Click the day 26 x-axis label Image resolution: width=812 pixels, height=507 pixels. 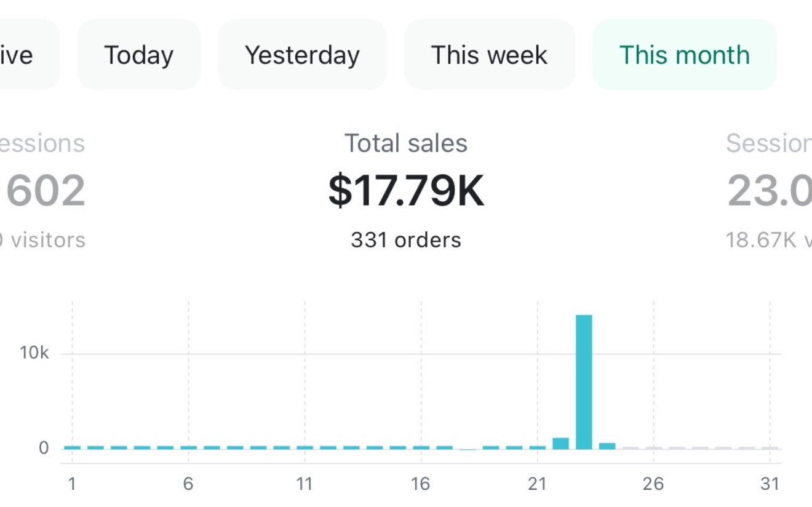[x=653, y=484]
